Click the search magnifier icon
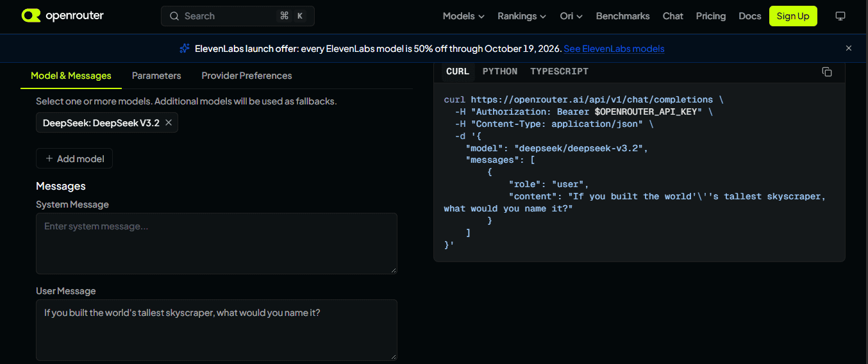Image resolution: width=868 pixels, height=364 pixels. tap(174, 16)
